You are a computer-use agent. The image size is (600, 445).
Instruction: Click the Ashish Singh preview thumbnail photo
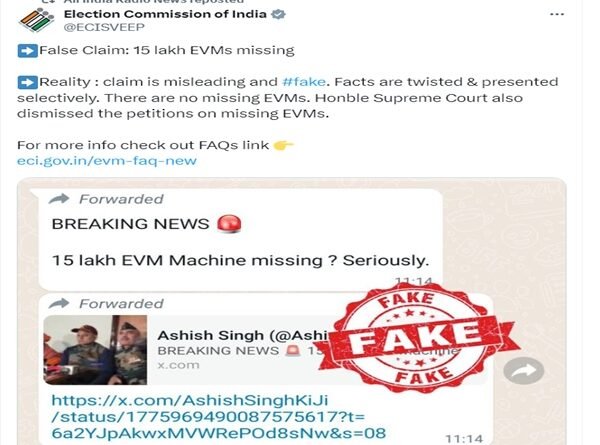(95, 350)
